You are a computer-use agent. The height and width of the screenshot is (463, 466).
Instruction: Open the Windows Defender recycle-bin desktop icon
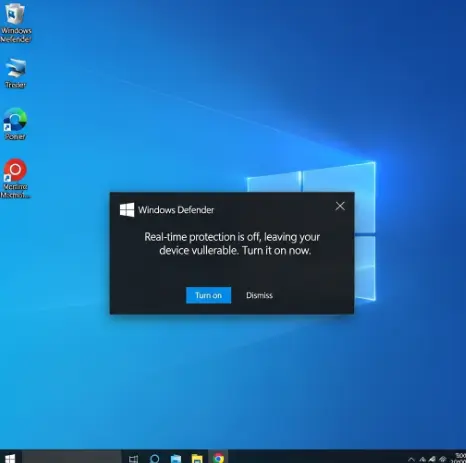pos(15,23)
